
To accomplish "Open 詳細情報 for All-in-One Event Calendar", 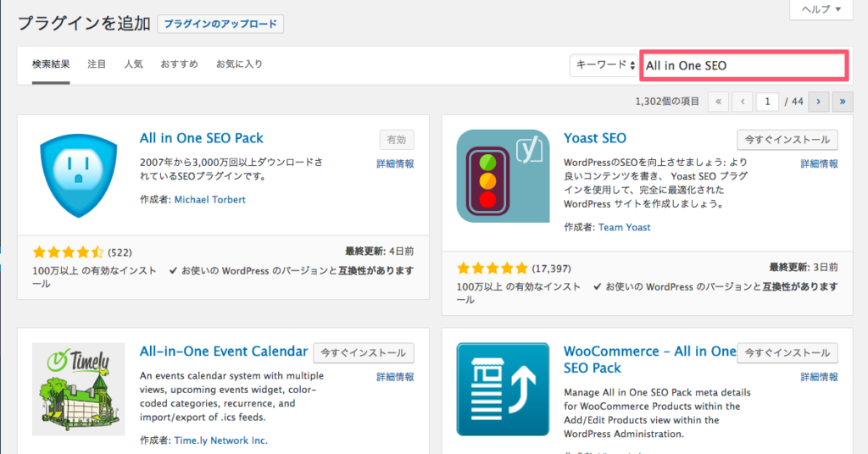I will pyautogui.click(x=395, y=377).
